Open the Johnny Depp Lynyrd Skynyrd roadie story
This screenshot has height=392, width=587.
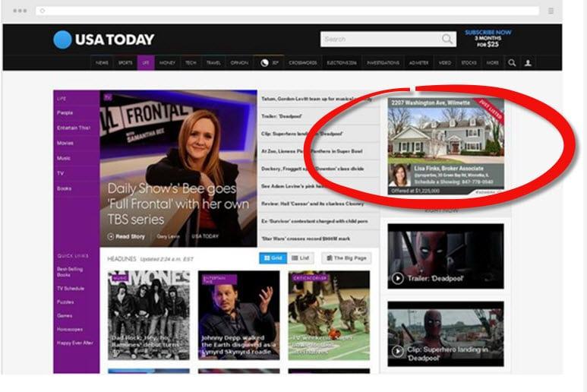click(x=239, y=315)
